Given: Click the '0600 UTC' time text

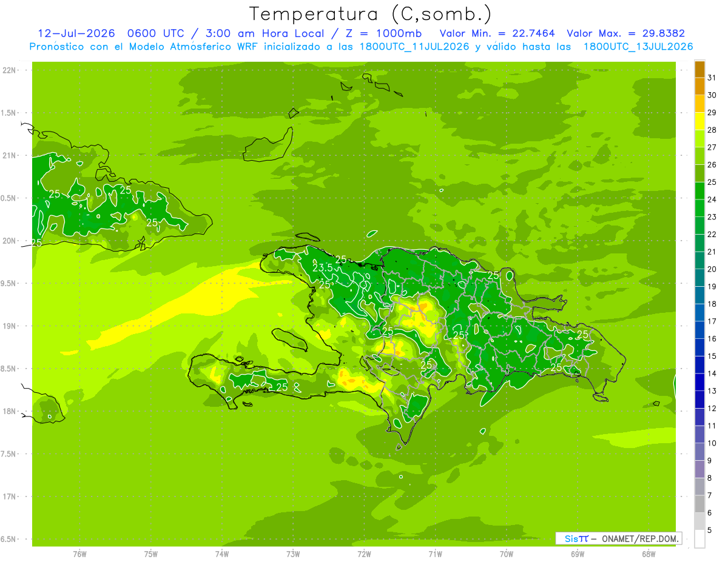Looking at the screenshot, I should [155, 33].
